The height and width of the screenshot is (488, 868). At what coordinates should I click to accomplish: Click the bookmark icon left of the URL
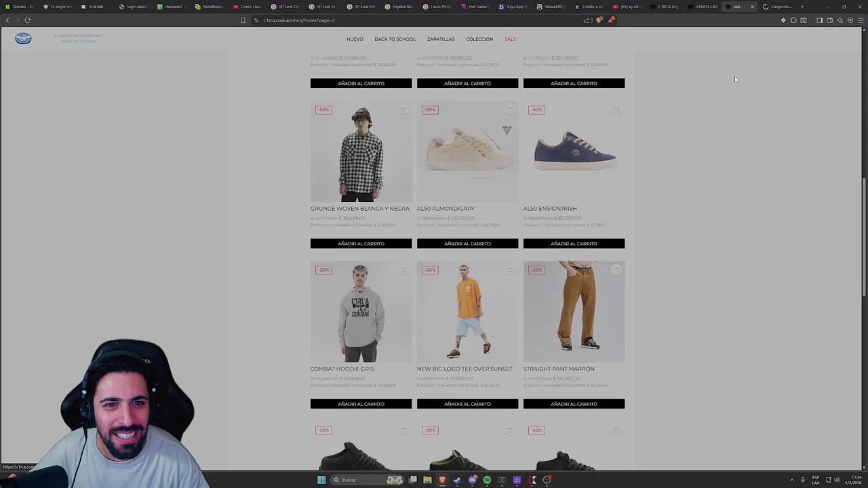[243, 20]
